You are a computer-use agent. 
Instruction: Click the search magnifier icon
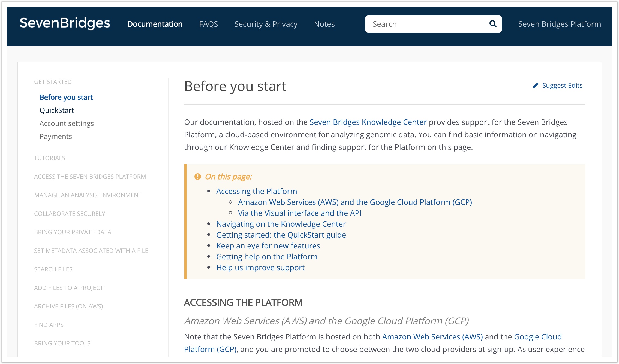tap(493, 24)
